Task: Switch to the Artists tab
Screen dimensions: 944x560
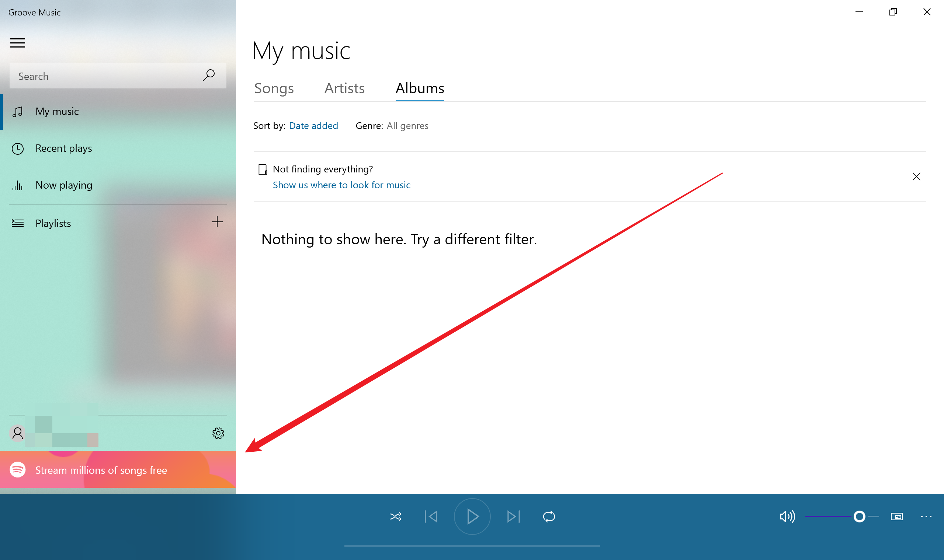Action: [x=344, y=88]
